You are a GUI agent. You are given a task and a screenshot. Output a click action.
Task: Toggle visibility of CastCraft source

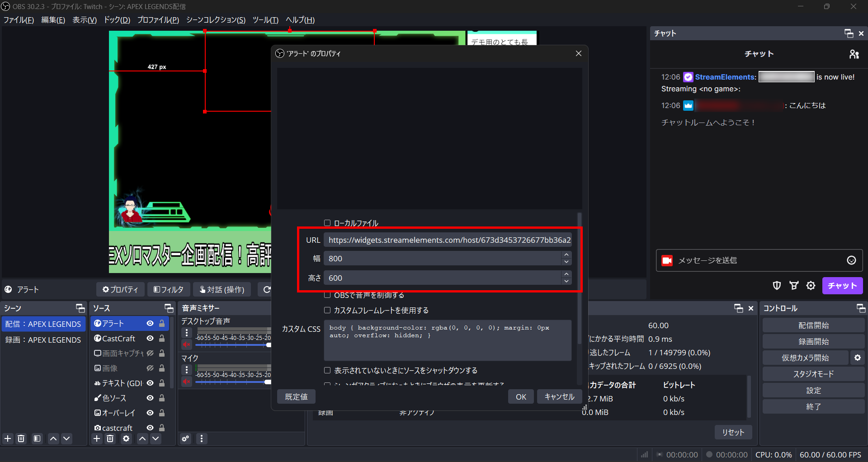coord(150,338)
